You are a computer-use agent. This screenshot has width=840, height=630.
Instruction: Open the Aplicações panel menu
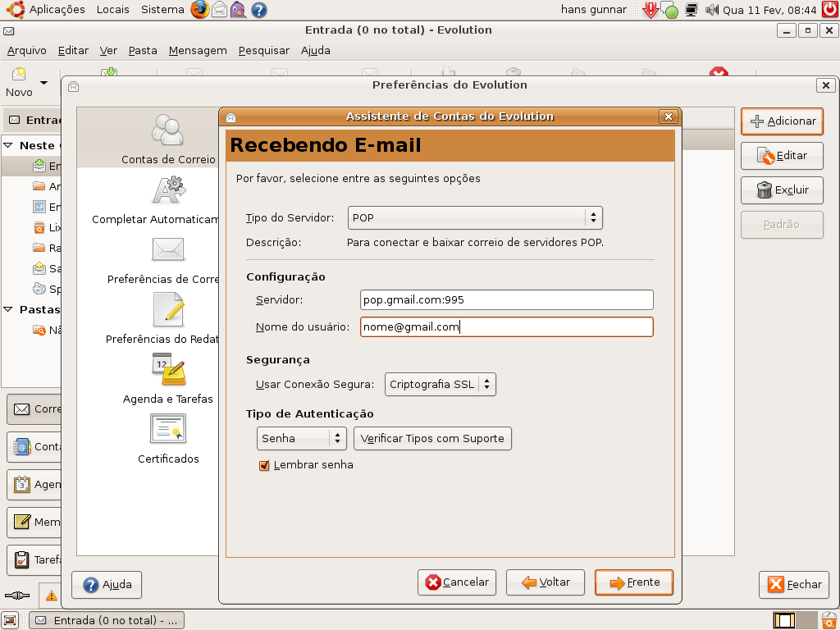57,10
